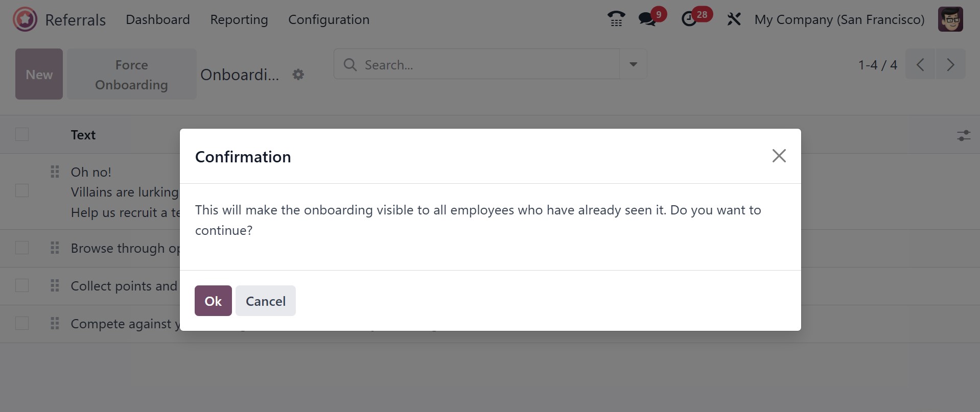Check the 'Oh no!' row checkbox
This screenshot has height=412, width=980.
[22, 191]
